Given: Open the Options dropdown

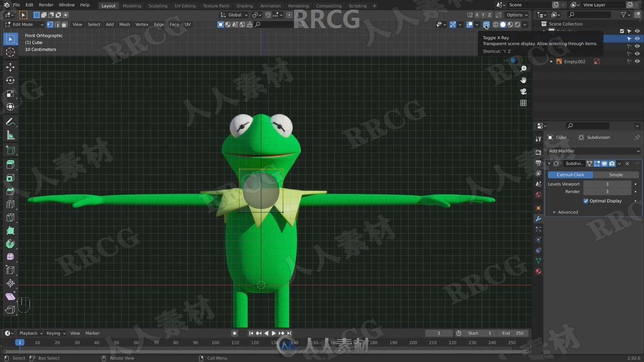Looking at the screenshot, I should tap(517, 15).
